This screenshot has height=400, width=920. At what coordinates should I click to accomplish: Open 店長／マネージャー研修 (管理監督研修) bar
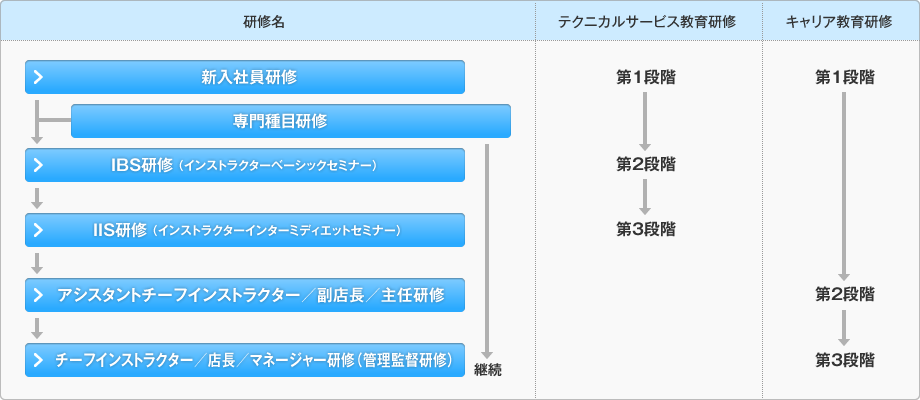click(245, 360)
